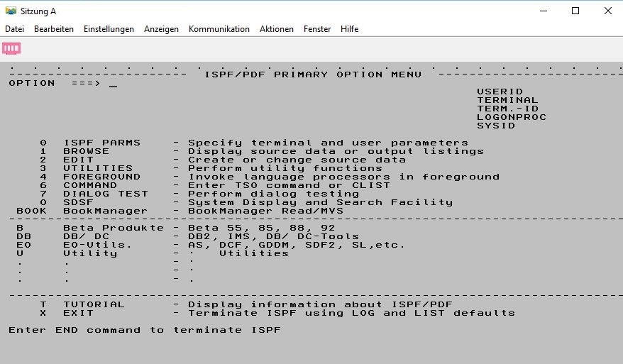Image resolution: width=623 pixels, height=364 pixels.
Task: Click the Beta Produkte option text
Action: [x=114, y=228]
